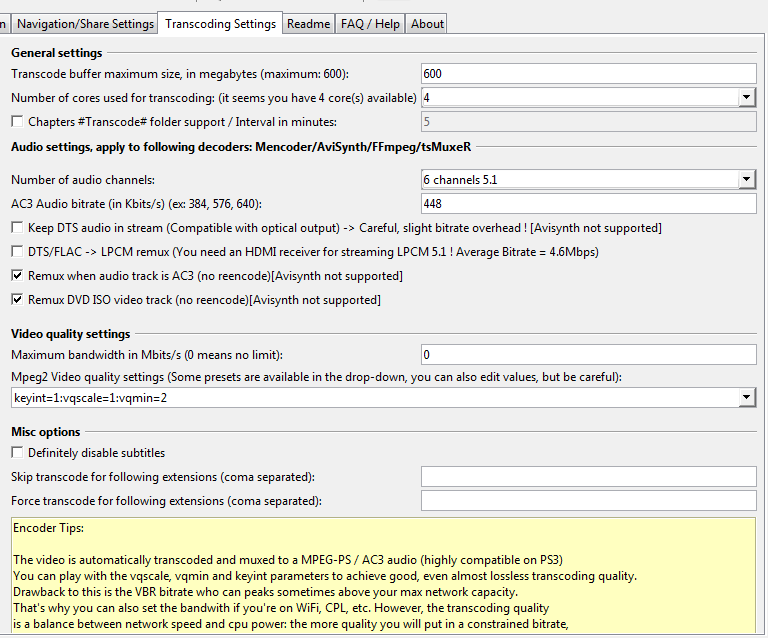Enable Keep DTS audio in stream
Image resolution: width=768 pixels, height=638 pixels.
pos(17,228)
